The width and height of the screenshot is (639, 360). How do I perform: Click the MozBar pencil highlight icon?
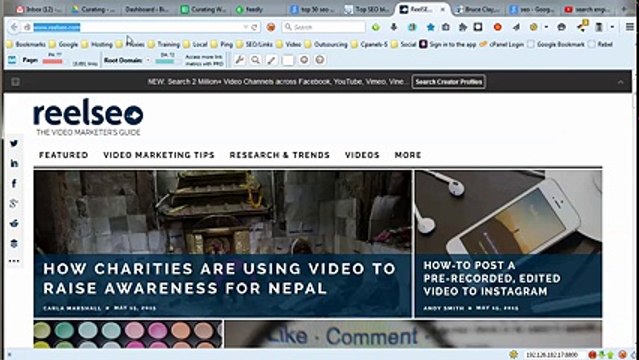271,60
